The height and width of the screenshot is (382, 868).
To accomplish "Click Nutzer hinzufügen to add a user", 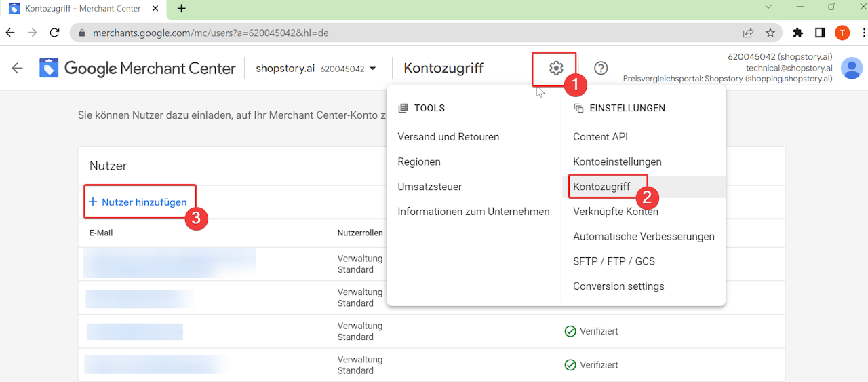I will pos(138,202).
